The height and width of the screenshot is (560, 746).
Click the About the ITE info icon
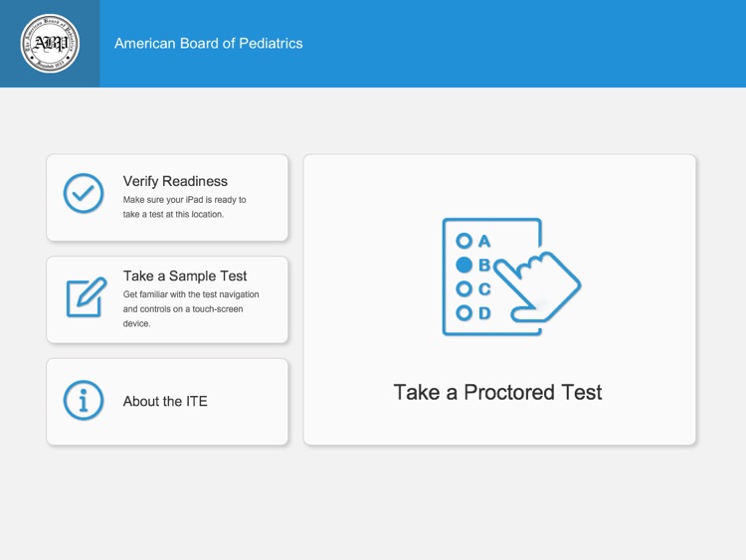coord(84,401)
